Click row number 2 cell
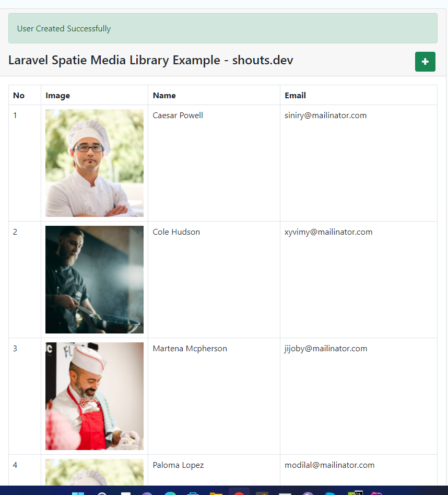 [25, 279]
